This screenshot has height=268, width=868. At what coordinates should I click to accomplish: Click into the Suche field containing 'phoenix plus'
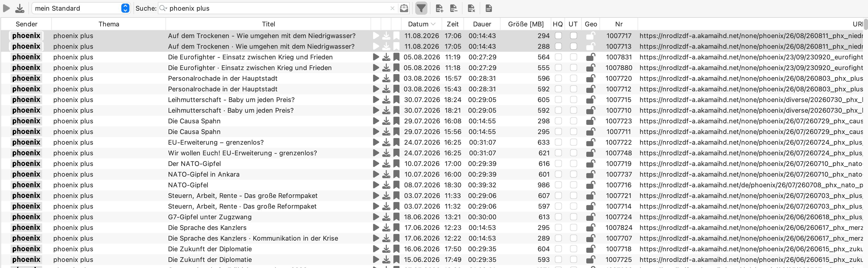click(x=278, y=8)
